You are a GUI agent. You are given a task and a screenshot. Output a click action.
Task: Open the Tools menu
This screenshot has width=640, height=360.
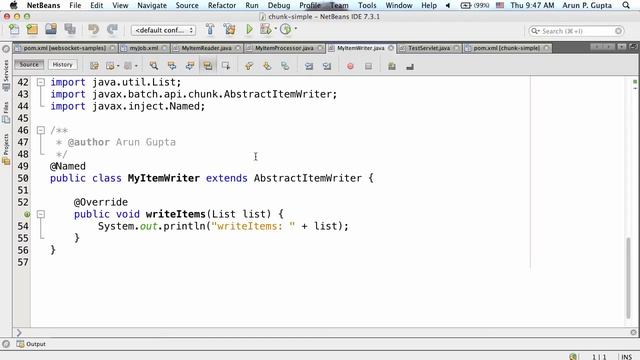coord(367,5)
